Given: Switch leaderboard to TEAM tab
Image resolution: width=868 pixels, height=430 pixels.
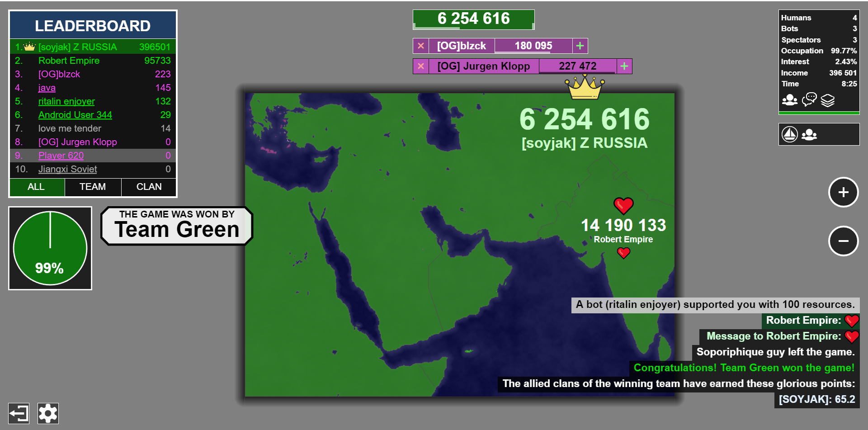Looking at the screenshot, I should [93, 187].
